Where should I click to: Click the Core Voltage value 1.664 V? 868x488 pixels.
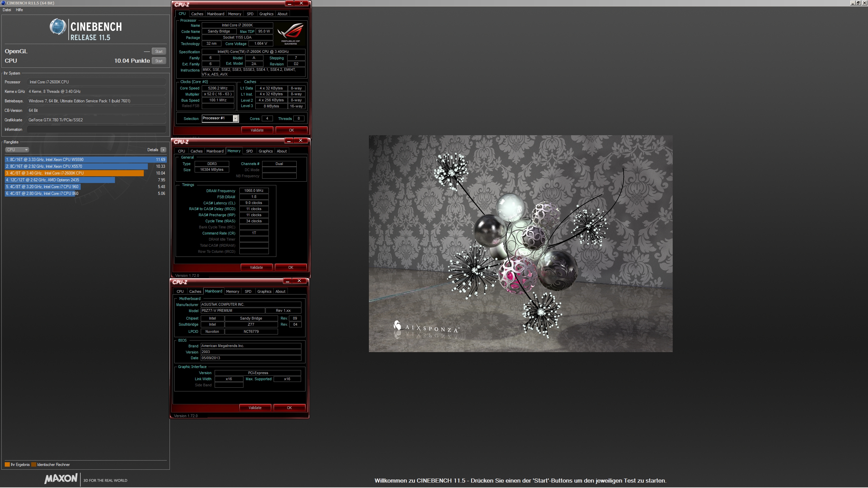[x=261, y=44]
